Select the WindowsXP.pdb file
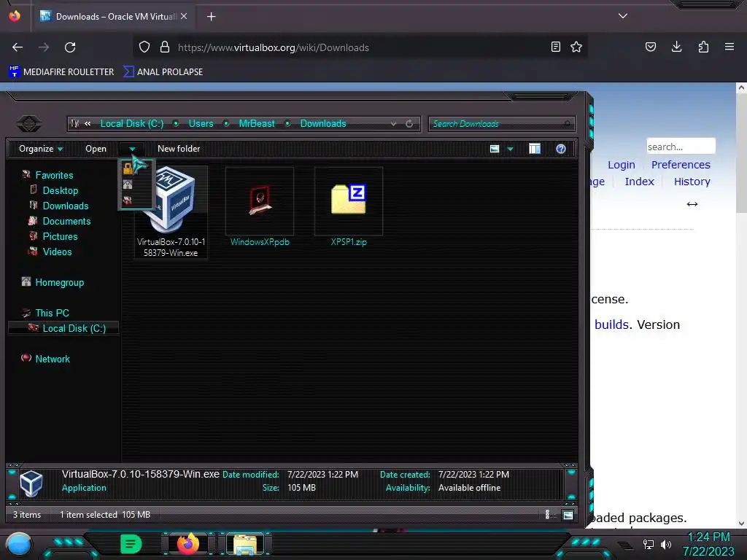The width and height of the screenshot is (747, 560). [x=260, y=208]
